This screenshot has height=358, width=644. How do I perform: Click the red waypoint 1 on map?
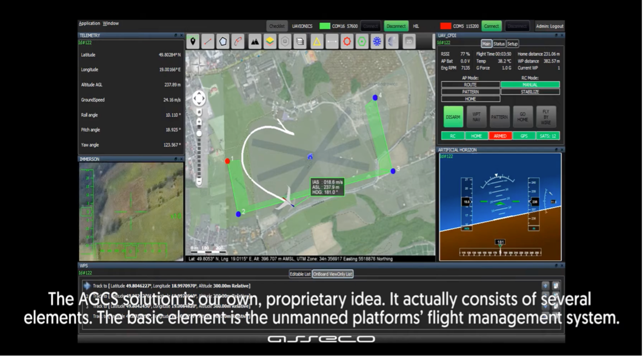(x=228, y=161)
